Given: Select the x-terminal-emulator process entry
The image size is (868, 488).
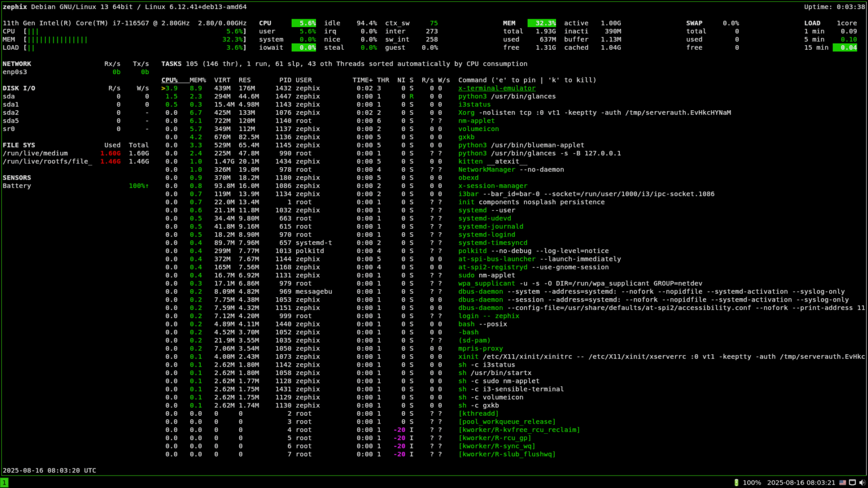Looking at the screenshot, I should (497, 88).
